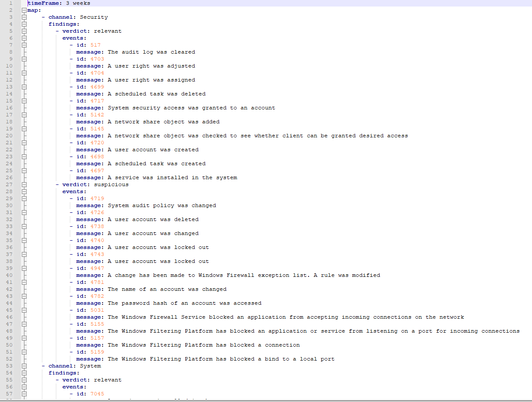Collapse the top-level 'map:' fold marker
The width and height of the screenshot is (532, 402).
(24, 10)
